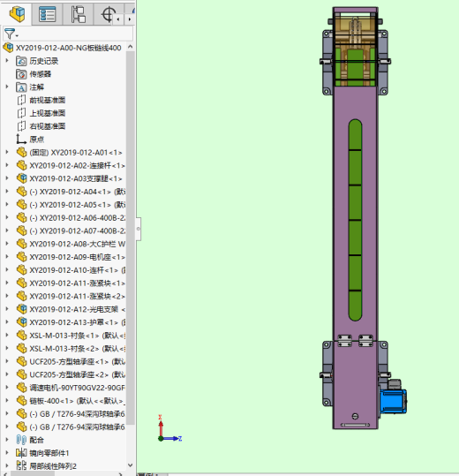Click the XY2019-012-A05 component icon

click(21, 205)
